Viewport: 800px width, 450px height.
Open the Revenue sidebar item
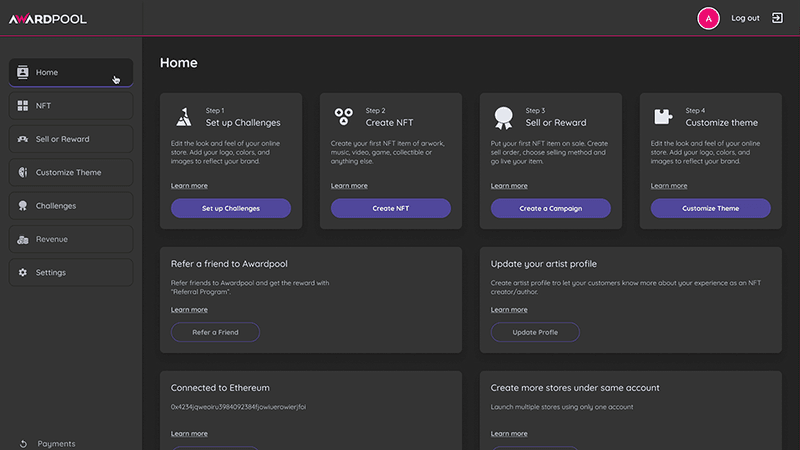coord(71,239)
